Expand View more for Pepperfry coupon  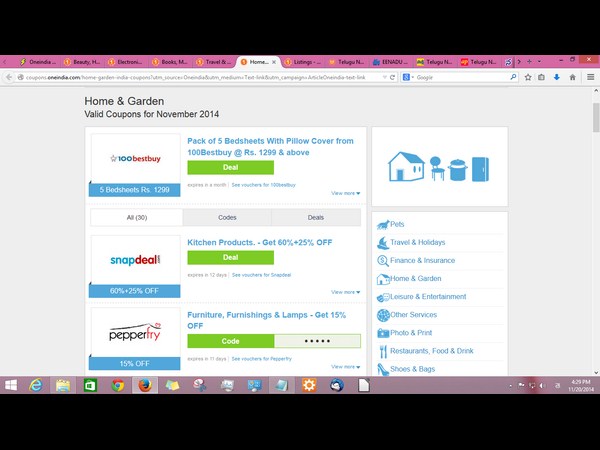(345, 365)
